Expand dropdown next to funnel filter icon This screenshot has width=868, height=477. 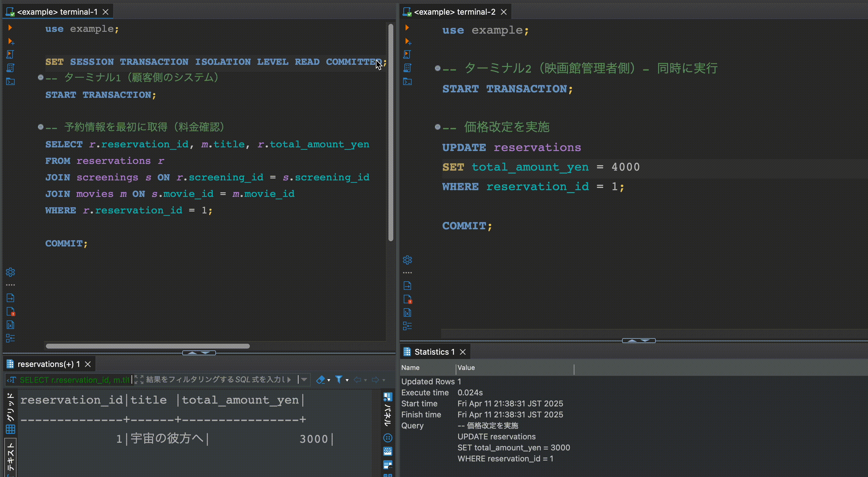point(347,380)
